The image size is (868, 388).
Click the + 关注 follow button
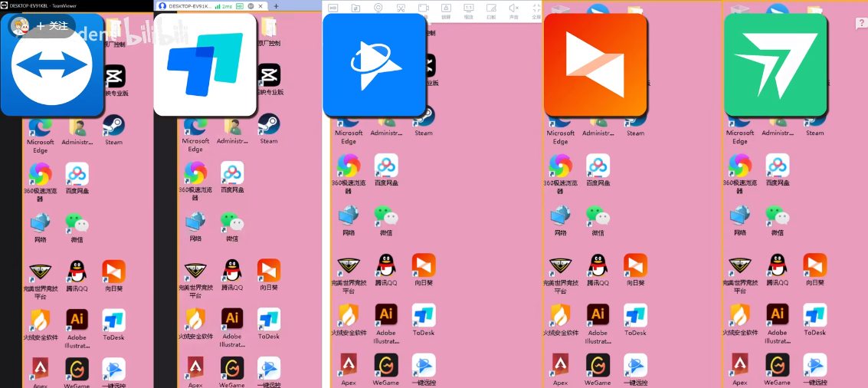pos(53,26)
